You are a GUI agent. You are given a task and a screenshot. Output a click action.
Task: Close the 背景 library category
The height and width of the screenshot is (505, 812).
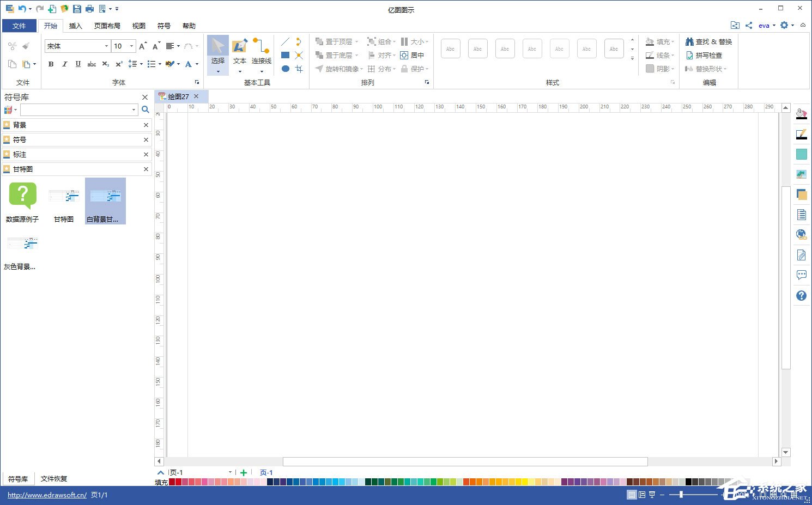pos(146,125)
